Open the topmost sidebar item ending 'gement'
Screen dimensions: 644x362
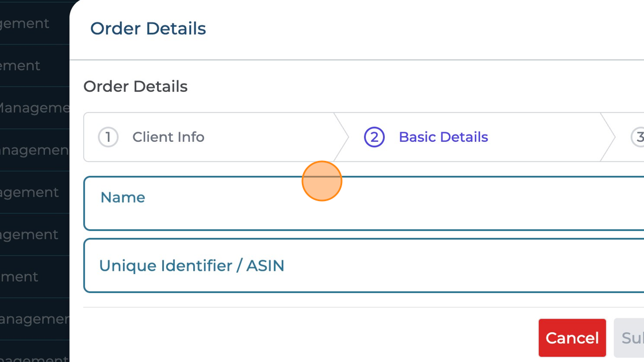[25, 24]
